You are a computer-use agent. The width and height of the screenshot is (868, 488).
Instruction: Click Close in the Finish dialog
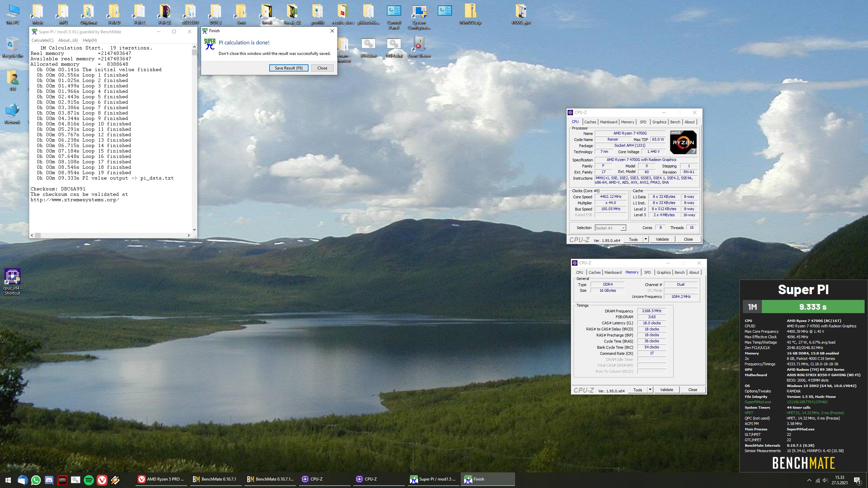point(322,68)
